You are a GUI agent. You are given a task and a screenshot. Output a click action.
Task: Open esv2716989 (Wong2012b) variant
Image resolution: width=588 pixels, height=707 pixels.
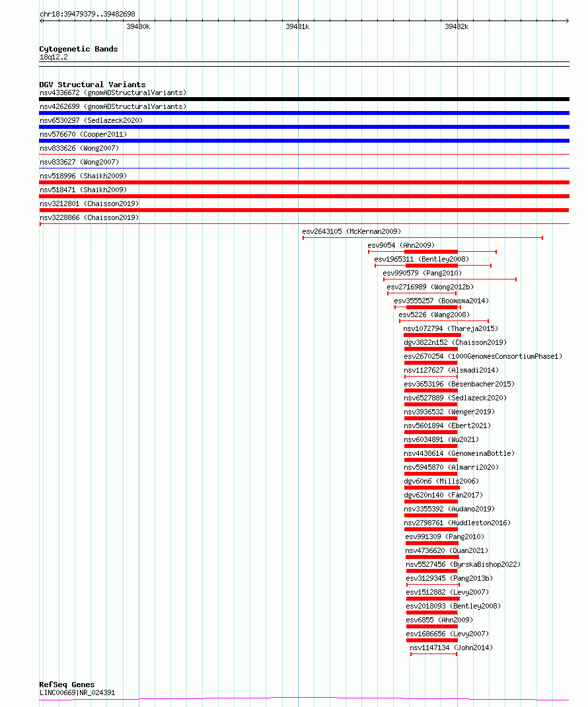tap(429, 287)
